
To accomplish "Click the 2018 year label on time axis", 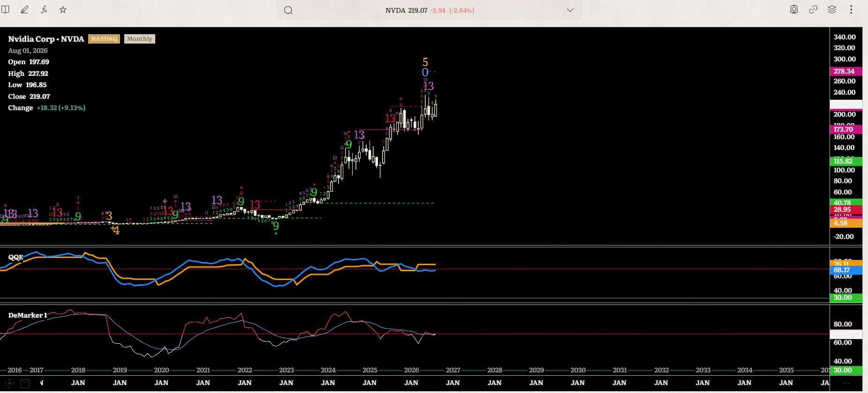I will pos(78,370).
